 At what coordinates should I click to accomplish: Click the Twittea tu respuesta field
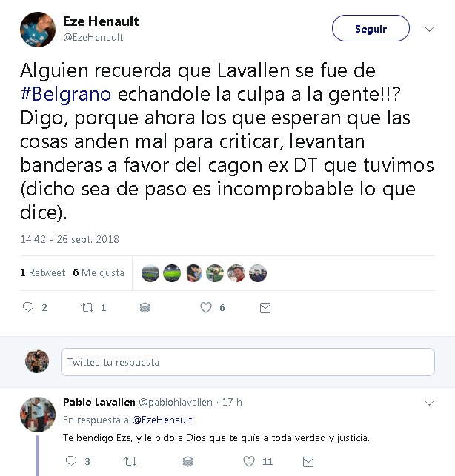[248, 362]
